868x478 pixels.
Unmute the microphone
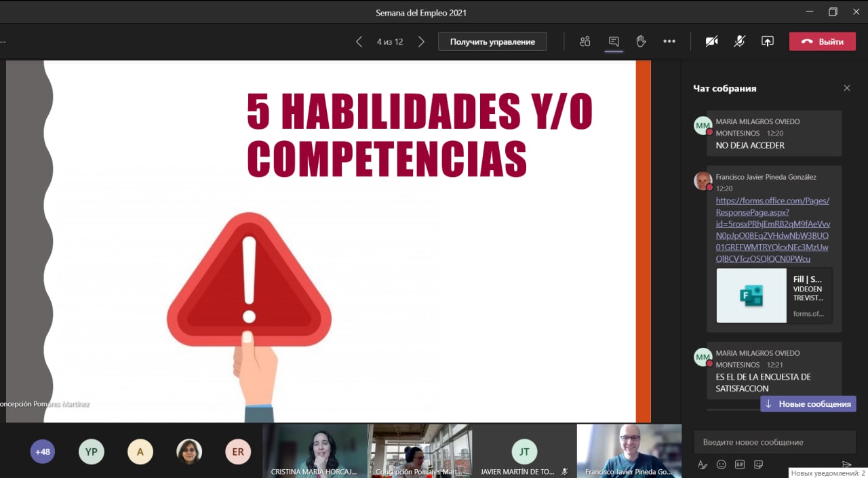[x=739, y=41]
